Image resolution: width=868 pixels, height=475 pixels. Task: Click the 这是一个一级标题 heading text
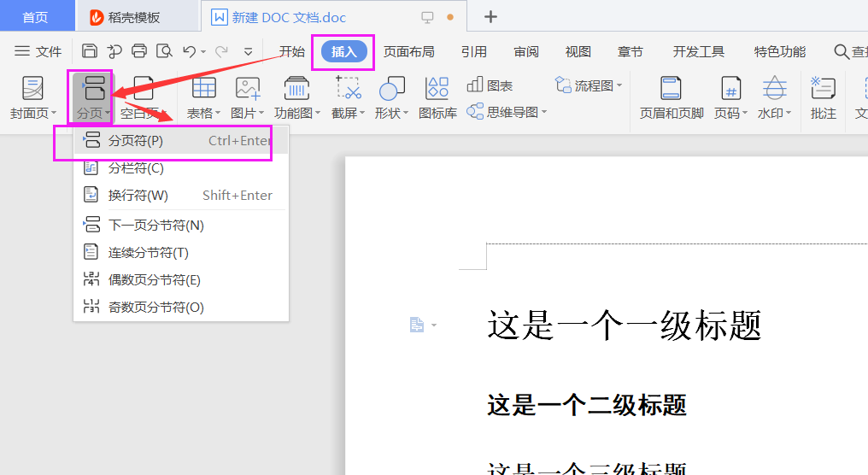625,325
